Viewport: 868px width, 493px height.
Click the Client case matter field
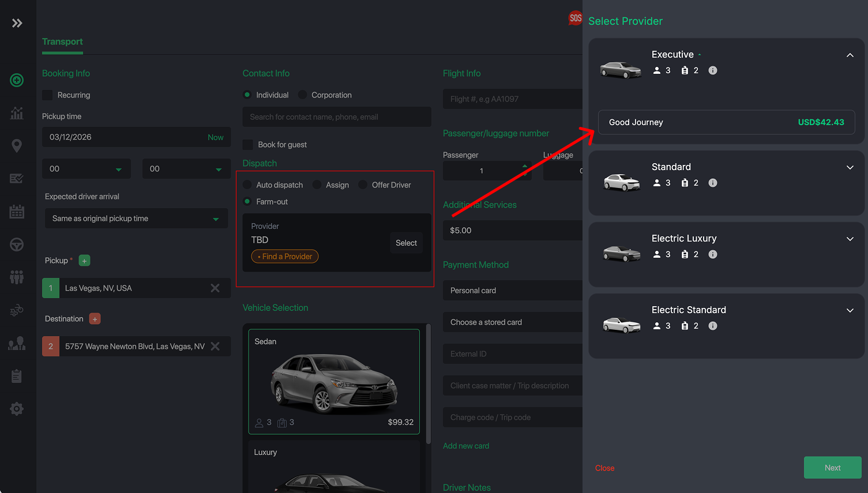512,386
